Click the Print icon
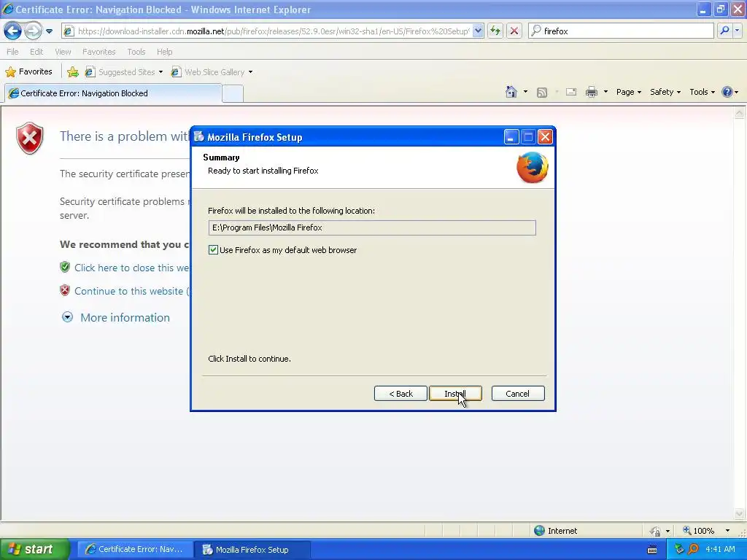The width and height of the screenshot is (747, 560). coord(592,92)
